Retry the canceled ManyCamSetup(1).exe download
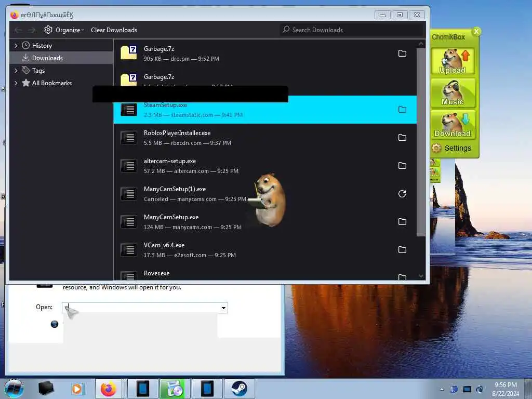This screenshot has width=532, height=399. (402, 194)
